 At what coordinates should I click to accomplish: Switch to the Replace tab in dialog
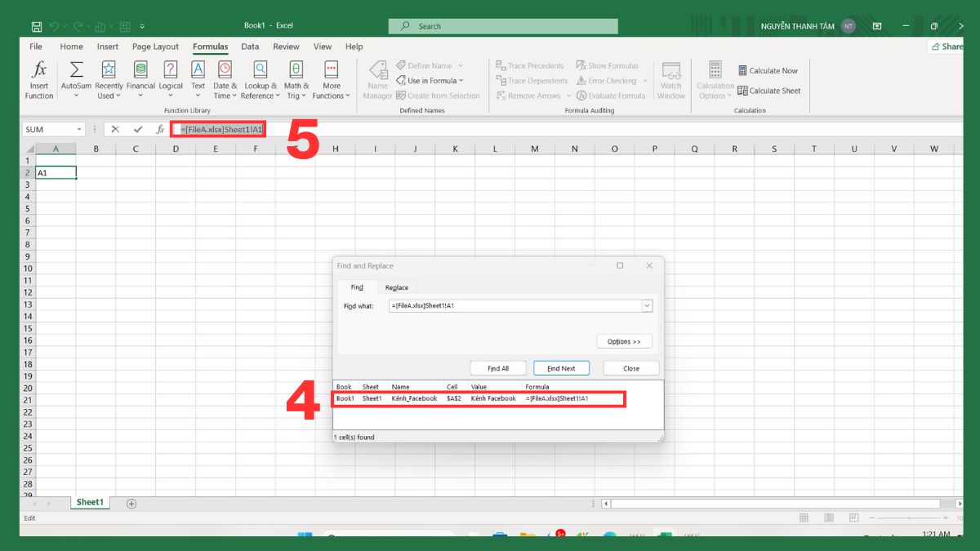pyautogui.click(x=397, y=287)
